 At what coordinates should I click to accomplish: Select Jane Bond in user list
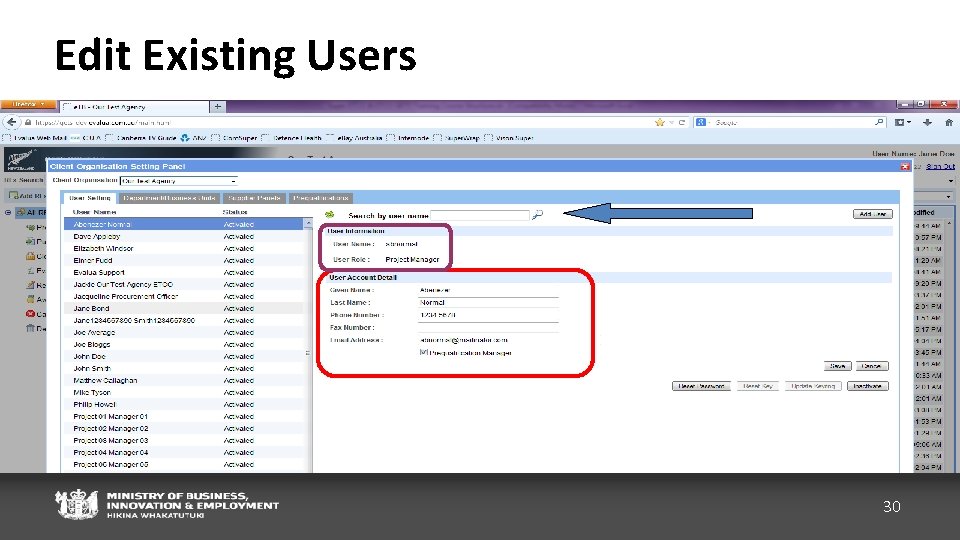coord(184,309)
